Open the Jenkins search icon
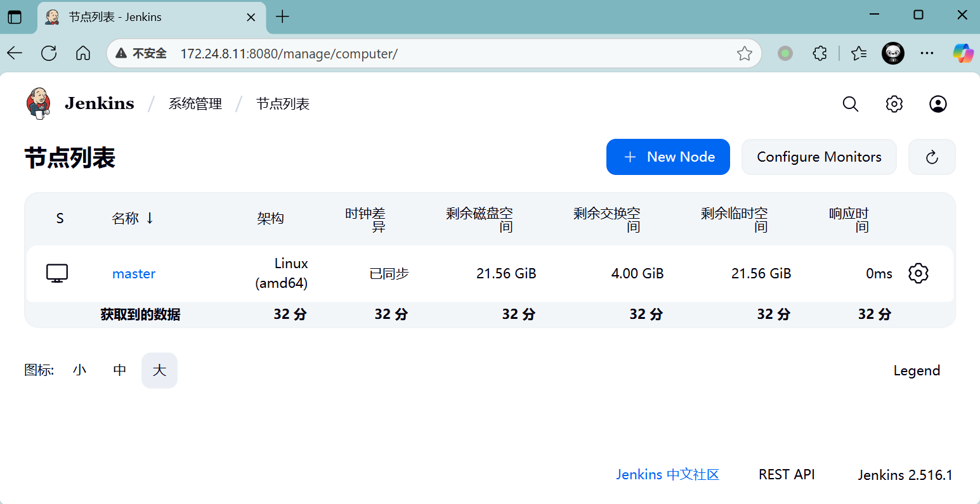Viewport: 980px width, 504px height. pos(851,104)
